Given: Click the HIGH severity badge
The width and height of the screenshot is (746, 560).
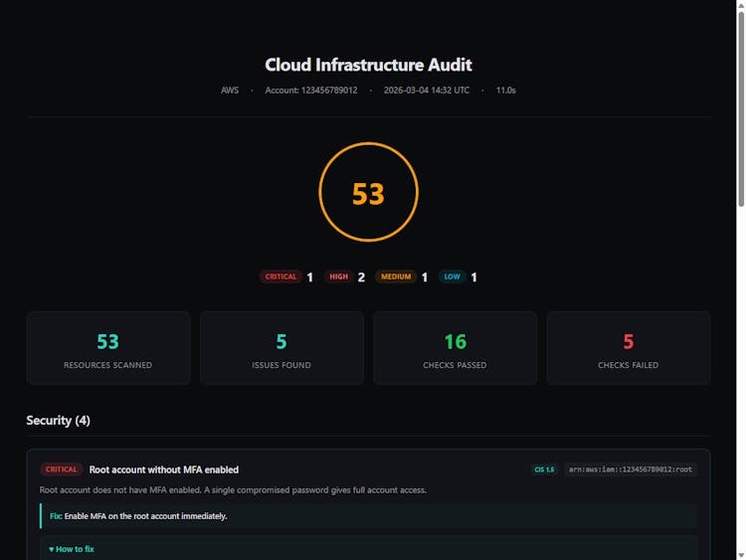Looking at the screenshot, I should point(339,277).
